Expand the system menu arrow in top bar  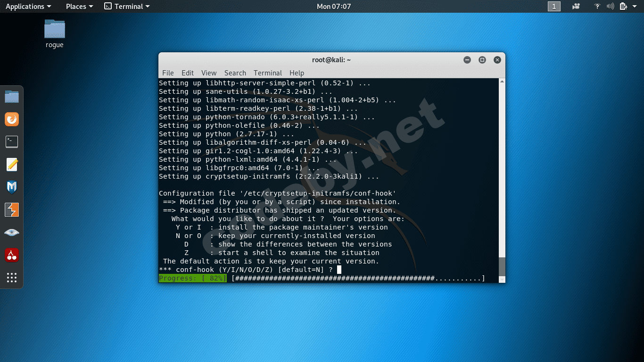634,7
